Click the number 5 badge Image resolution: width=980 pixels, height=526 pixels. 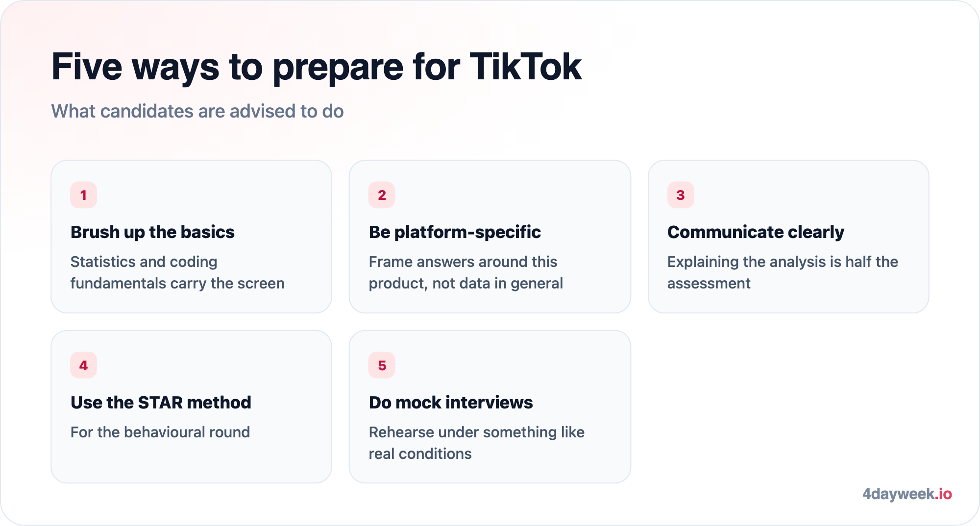(382, 365)
